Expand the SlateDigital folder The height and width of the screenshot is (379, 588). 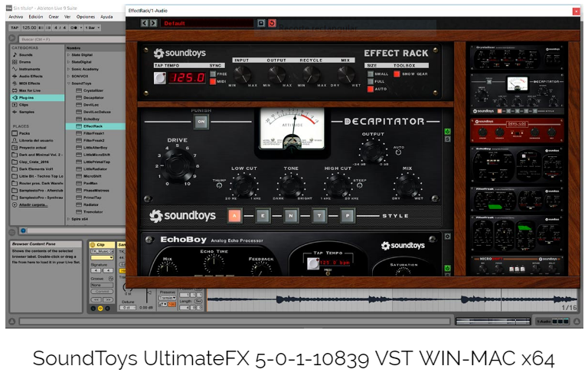(x=68, y=62)
